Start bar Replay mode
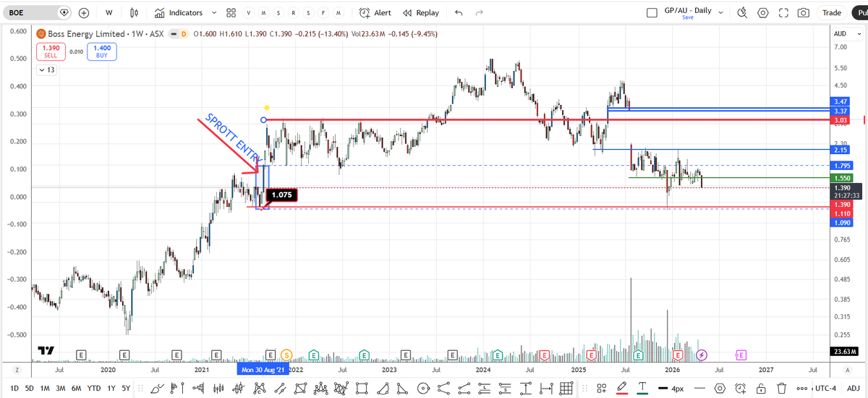 tap(421, 12)
